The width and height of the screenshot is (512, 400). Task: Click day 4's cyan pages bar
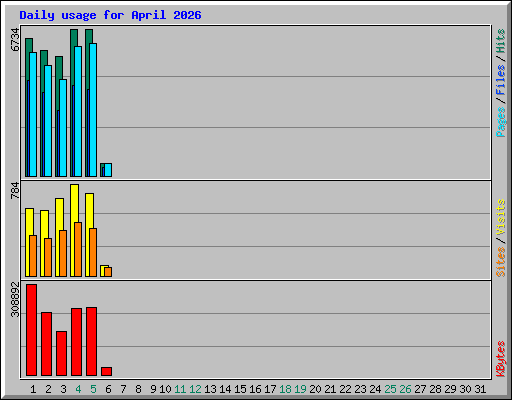(78, 111)
